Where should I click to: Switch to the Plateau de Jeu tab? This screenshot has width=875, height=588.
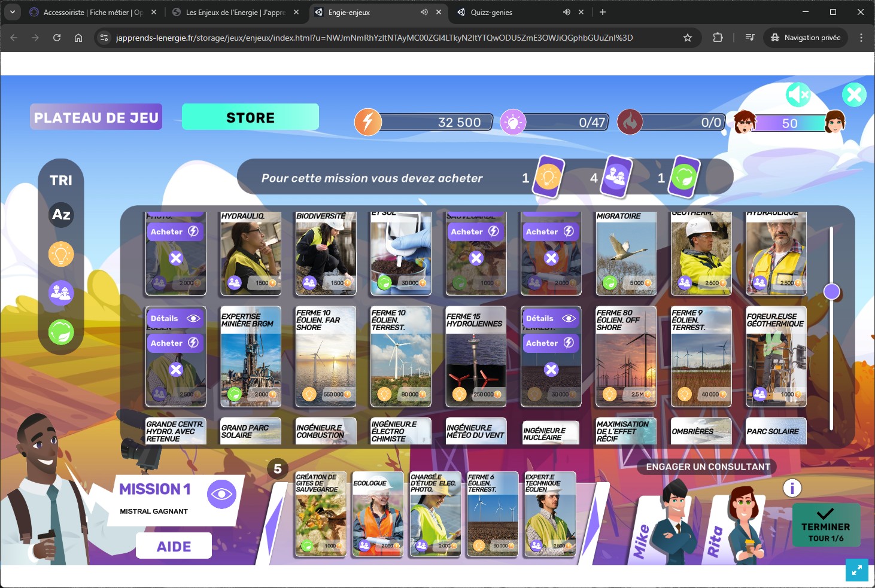pyautogui.click(x=96, y=117)
